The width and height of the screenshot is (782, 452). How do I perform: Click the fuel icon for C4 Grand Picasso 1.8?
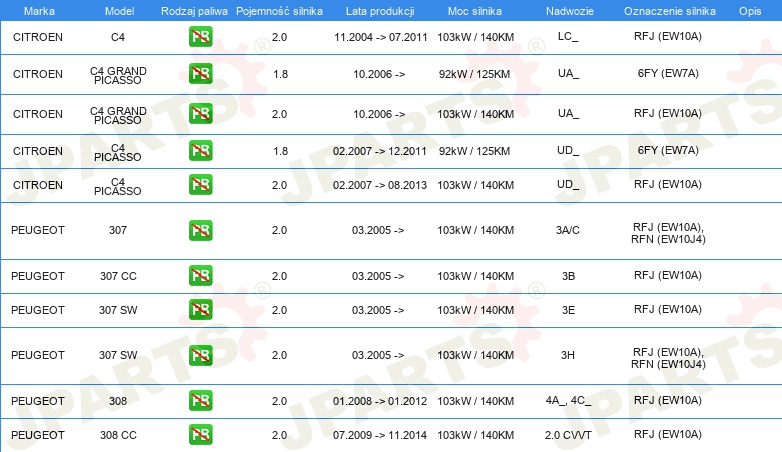(200, 73)
